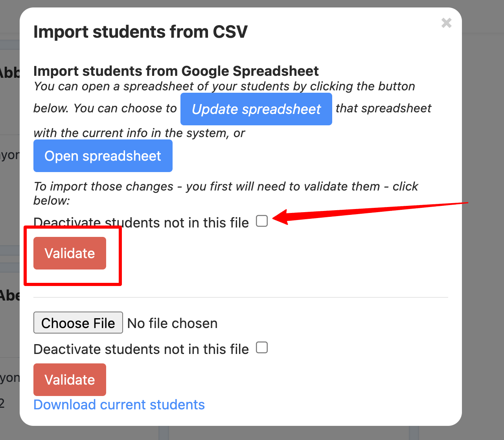Check the lower 'Deactivate students not in this file' box
The image size is (504, 440).
click(261, 347)
